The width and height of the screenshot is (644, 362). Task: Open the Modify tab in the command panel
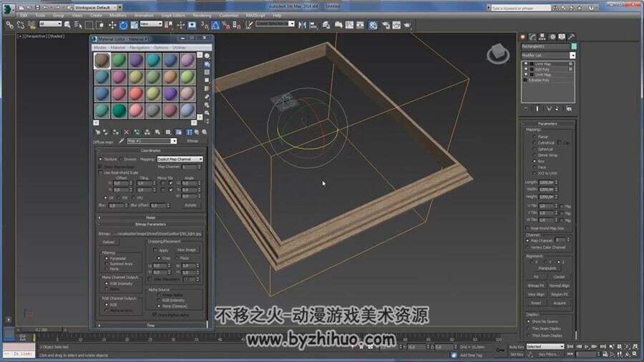point(532,36)
